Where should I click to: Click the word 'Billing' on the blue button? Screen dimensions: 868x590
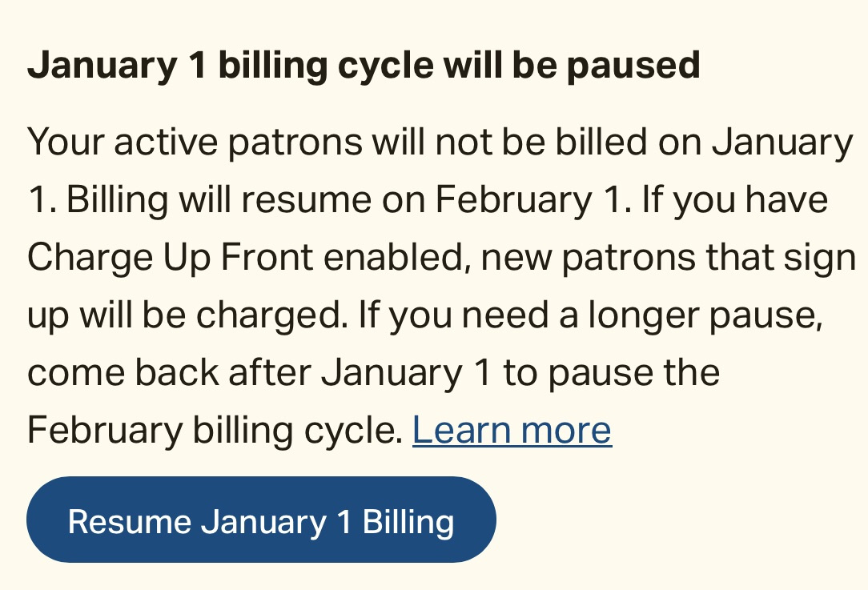pos(408,522)
